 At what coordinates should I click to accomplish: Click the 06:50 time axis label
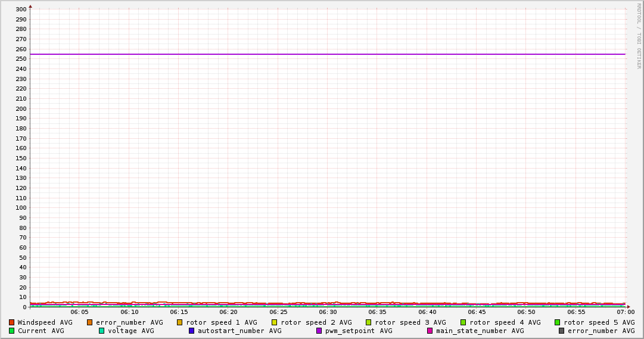click(x=527, y=312)
